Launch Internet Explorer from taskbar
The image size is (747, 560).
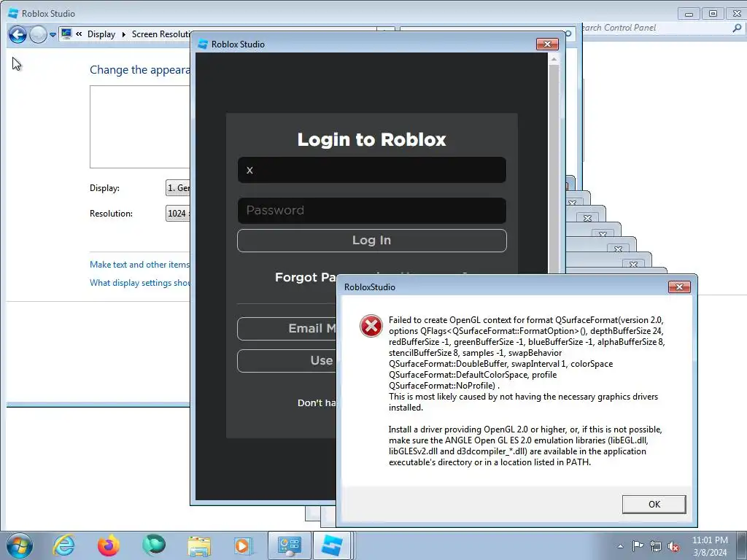64,545
